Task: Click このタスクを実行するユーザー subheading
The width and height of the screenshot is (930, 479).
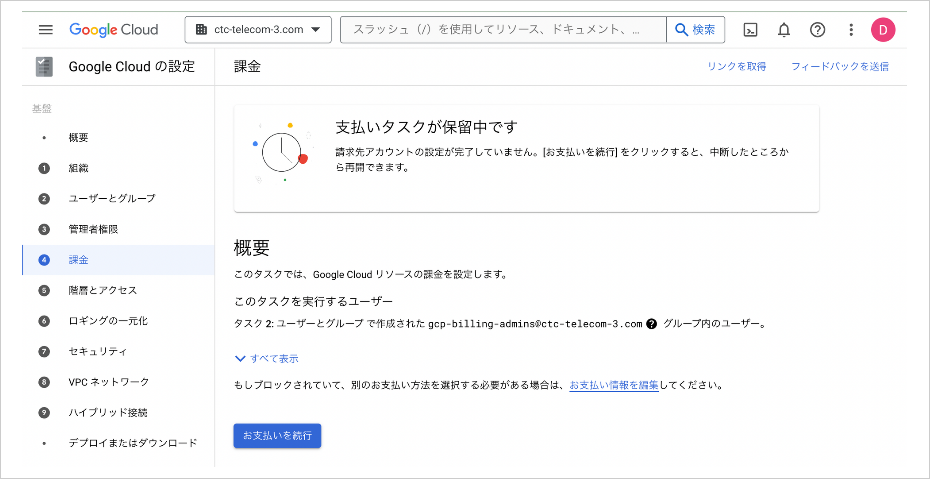Action: (x=314, y=302)
